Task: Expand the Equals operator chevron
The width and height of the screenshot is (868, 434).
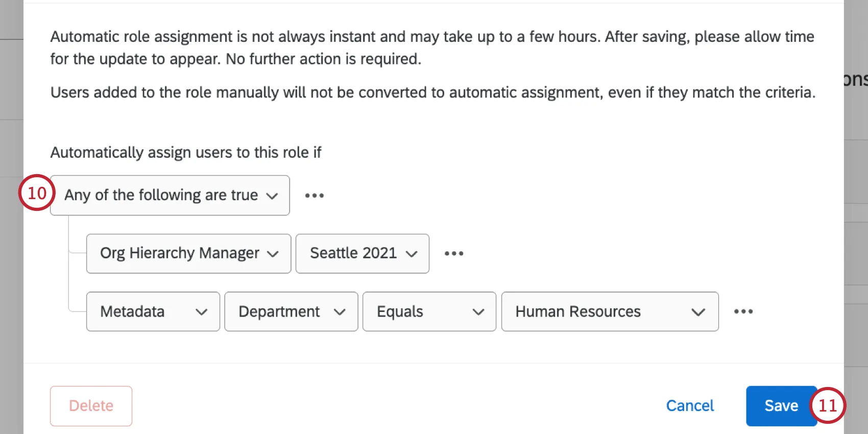Action: click(479, 312)
